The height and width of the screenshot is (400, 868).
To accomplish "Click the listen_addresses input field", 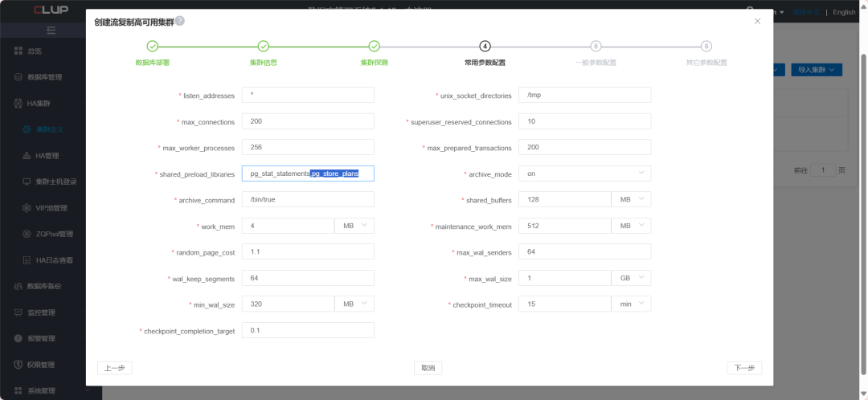I will click(x=308, y=95).
